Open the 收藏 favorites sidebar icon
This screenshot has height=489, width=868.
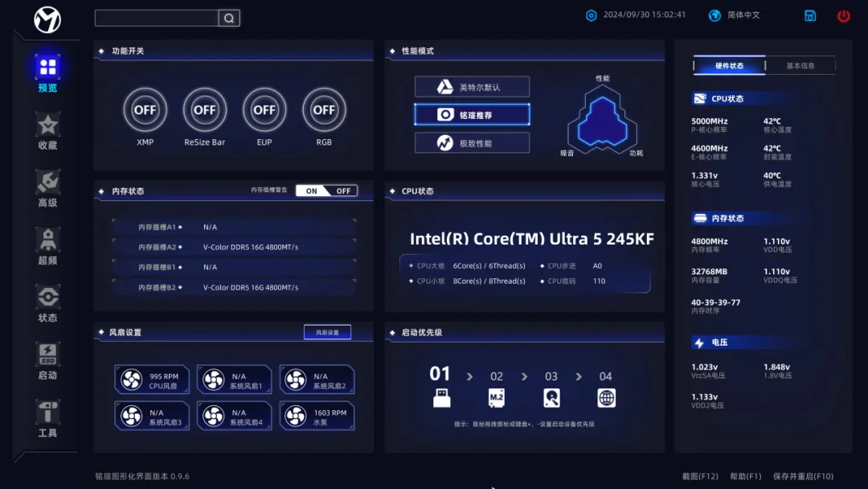point(47,125)
